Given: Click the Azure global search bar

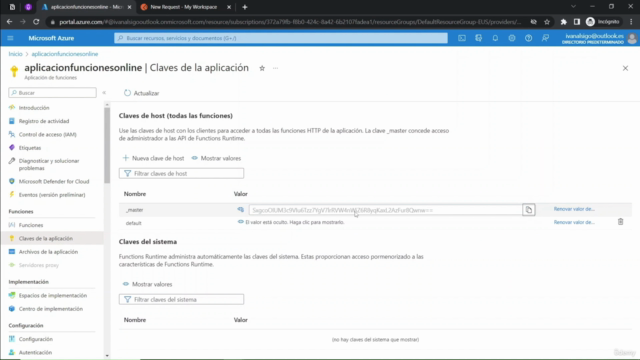Looking at the screenshot, I should 281,38.
